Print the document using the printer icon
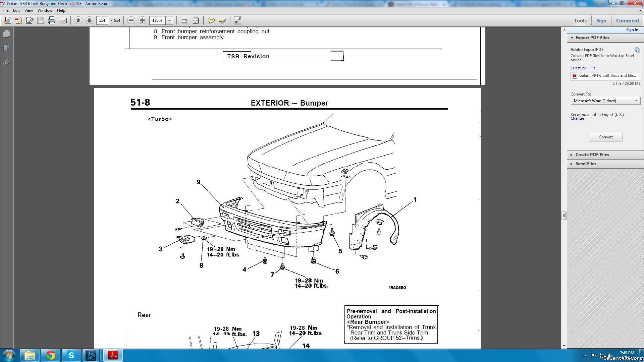Screen dimensions: 644x362 [52, 20]
